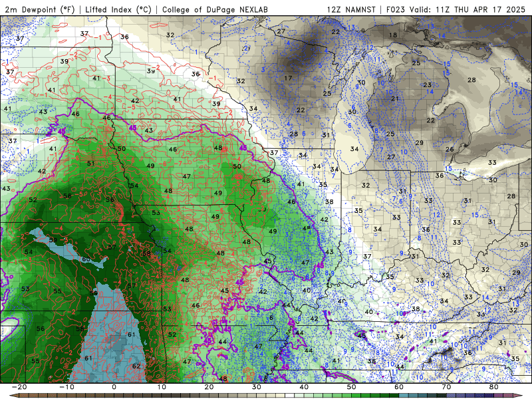Click the dewpoint value 23 in Michigan
Viewport: 532px width, 399px height.
click(x=428, y=85)
